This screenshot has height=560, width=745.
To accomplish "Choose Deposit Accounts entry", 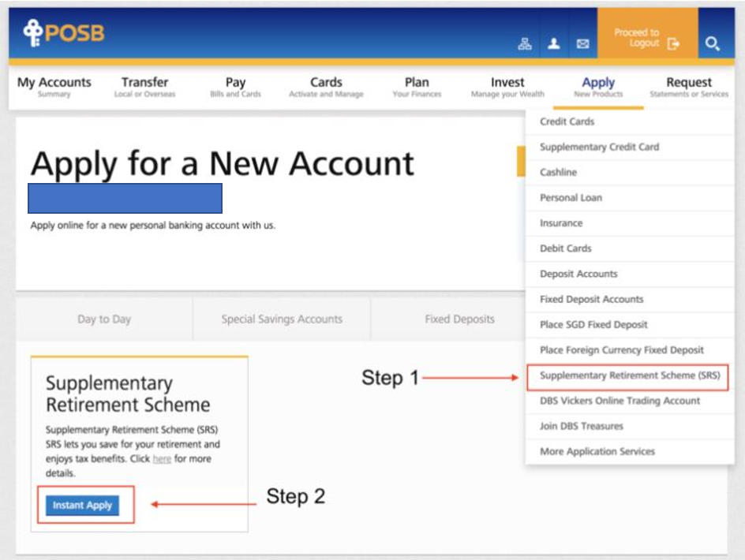I will (630, 274).
